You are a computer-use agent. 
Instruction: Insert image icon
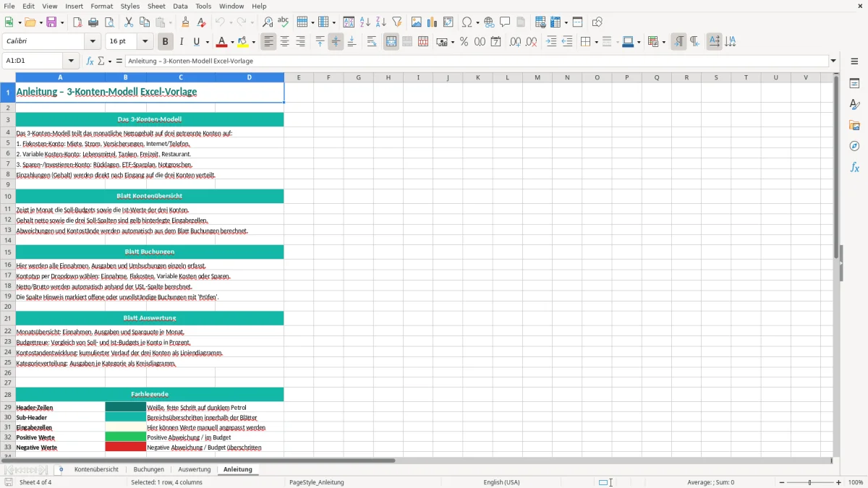pyautogui.click(x=417, y=22)
